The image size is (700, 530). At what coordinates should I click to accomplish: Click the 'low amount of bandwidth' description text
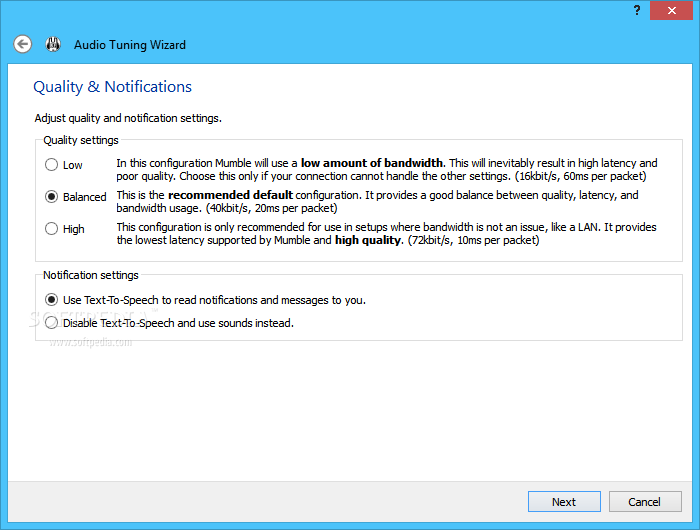[372, 163]
